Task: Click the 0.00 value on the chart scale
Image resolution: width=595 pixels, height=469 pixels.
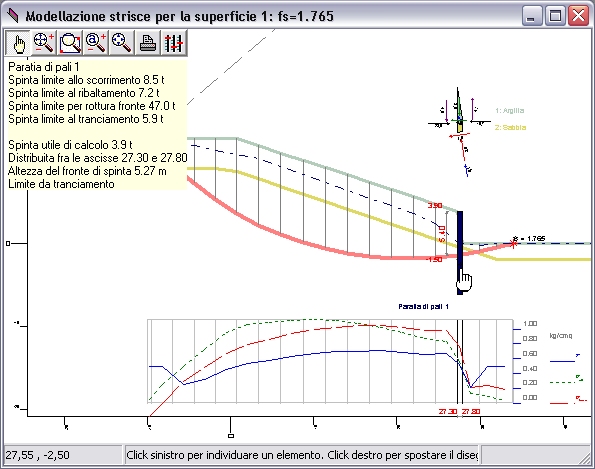Action: pyautogui.click(x=530, y=397)
